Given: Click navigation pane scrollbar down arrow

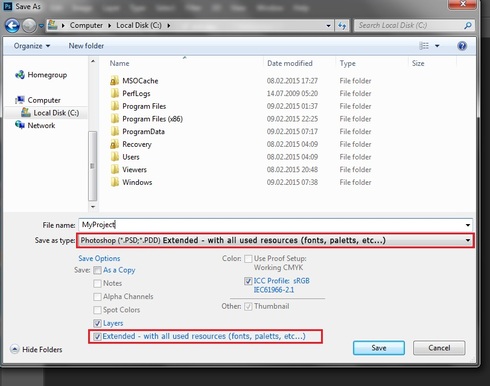Looking at the screenshot, I should click(x=93, y=207).
